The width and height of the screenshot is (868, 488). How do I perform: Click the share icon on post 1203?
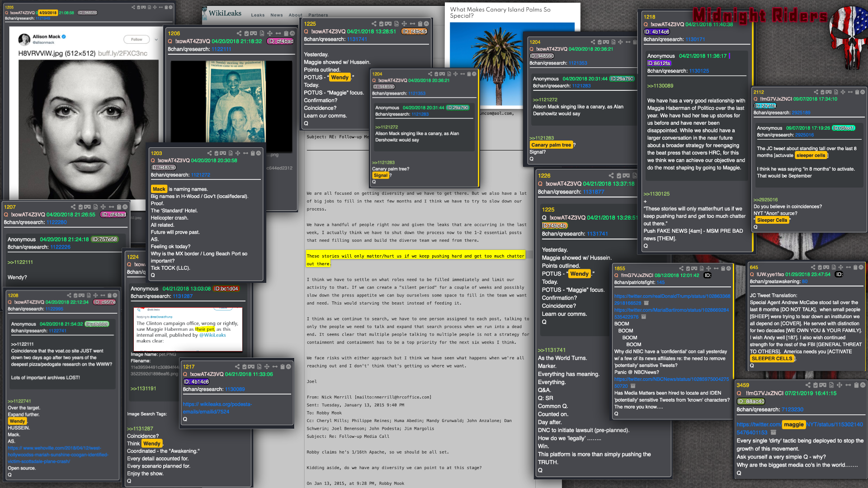coord(209,153)
